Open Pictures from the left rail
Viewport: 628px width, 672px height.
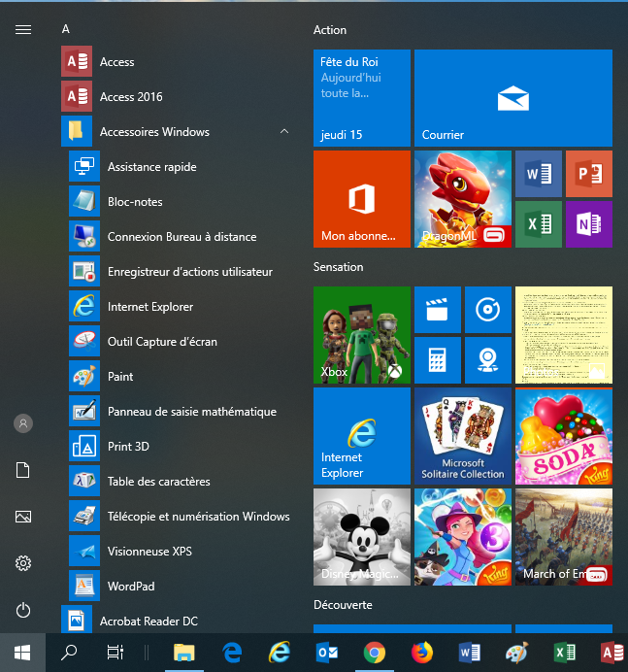coord(23,517)
